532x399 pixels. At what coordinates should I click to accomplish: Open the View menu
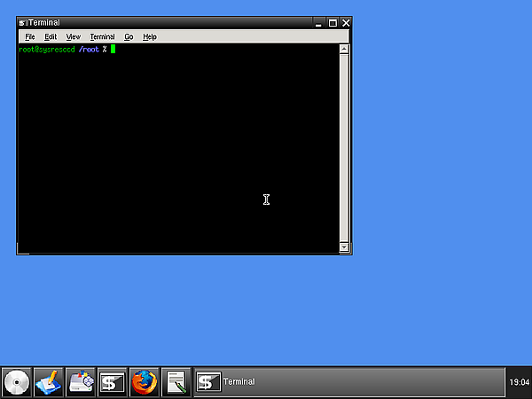pyautogui.click(x=73, y=37)
